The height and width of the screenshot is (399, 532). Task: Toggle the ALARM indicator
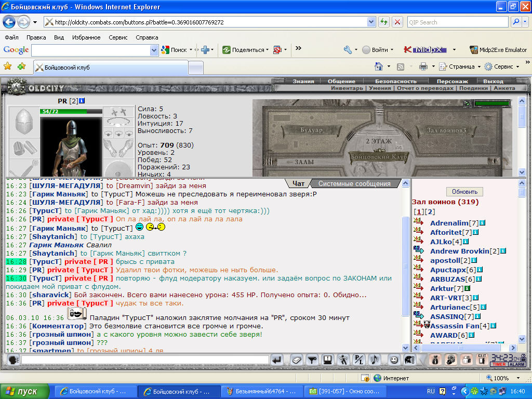517,364
